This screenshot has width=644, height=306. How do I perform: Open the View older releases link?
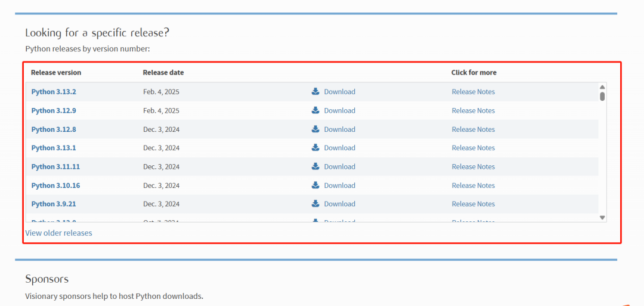click(x=58, y=233)
